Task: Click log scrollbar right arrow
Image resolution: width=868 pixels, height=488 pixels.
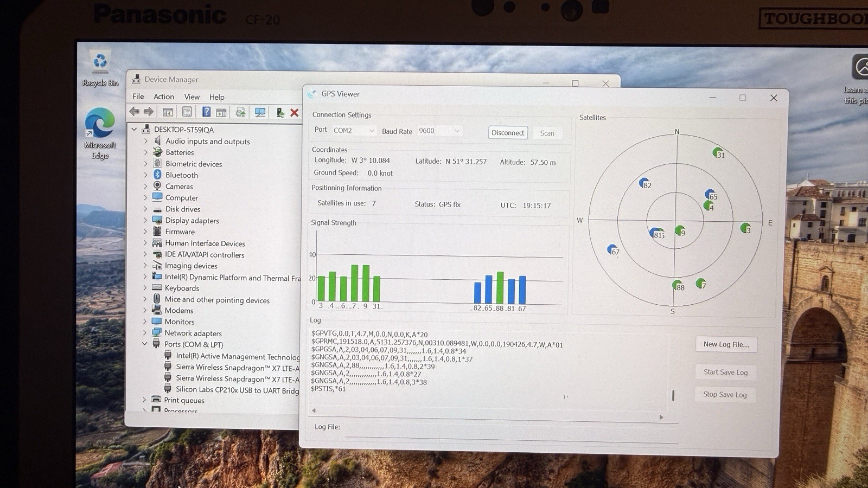Action: click(x=661, y=417)
